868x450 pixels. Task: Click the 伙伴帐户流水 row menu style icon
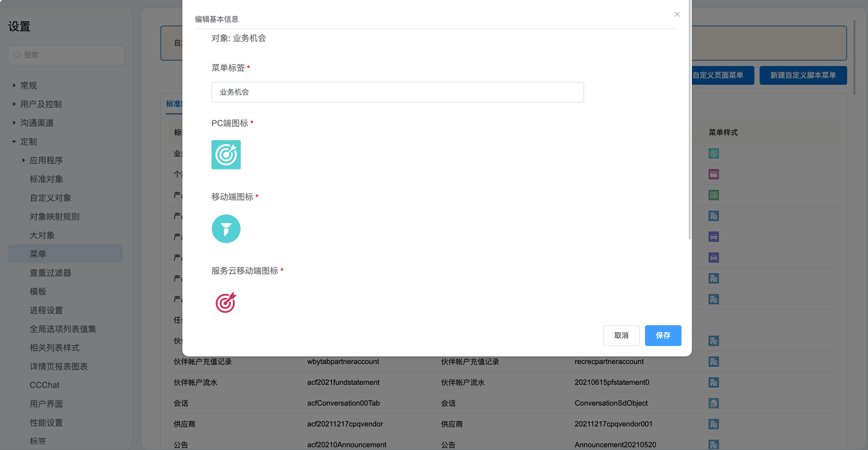coord(713,382)
